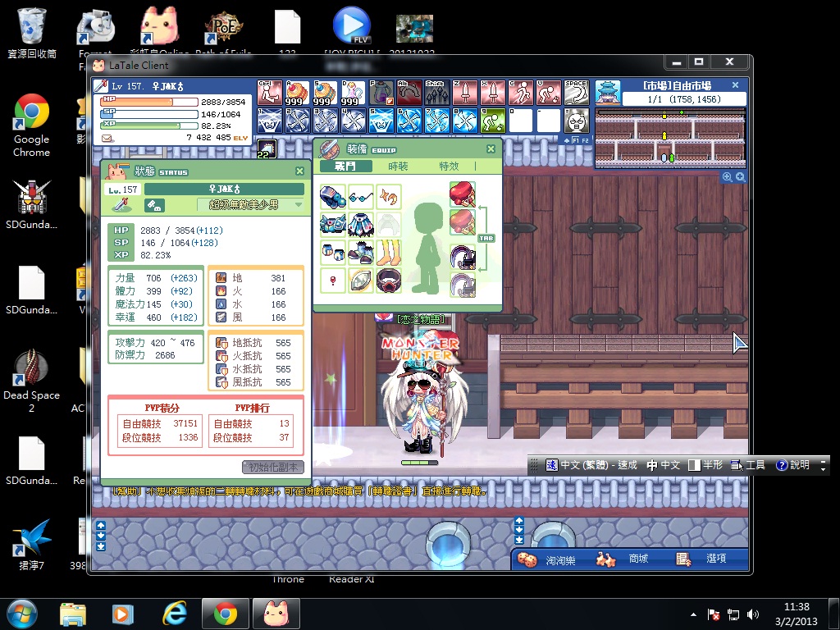840x630 pixels.
Task: Click the emoticon face icon in hotbar
Action: click(577, 121)
